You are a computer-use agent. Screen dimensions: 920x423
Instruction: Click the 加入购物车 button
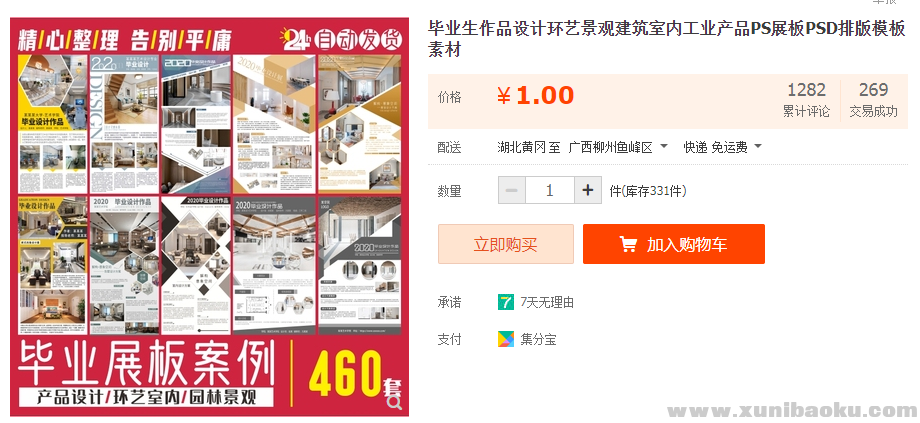click(674, 244)
